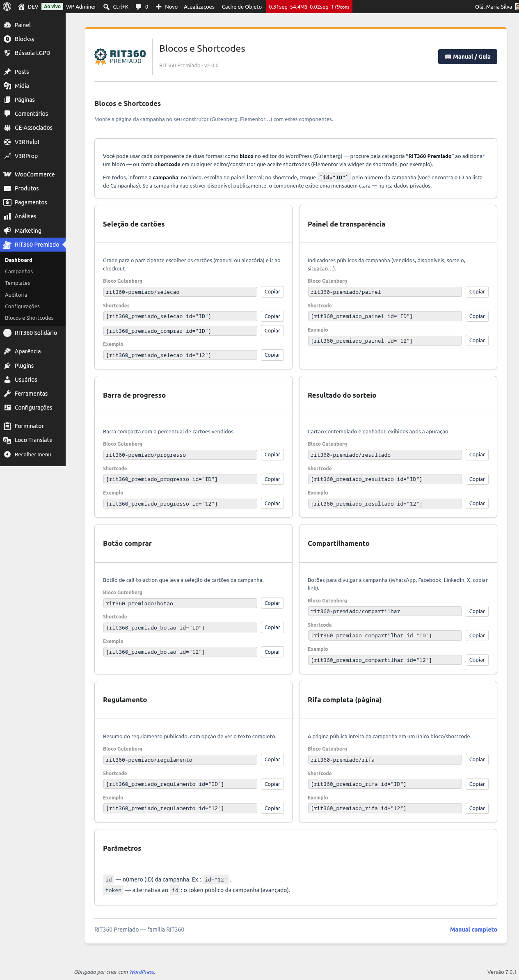Viewport: 519px width, 980px height.
Task: Click the Novo plus icon
Action: pos(158,7)
